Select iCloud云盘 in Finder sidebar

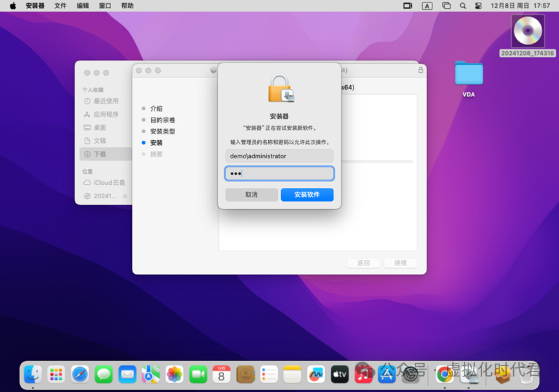click(105, 183)
